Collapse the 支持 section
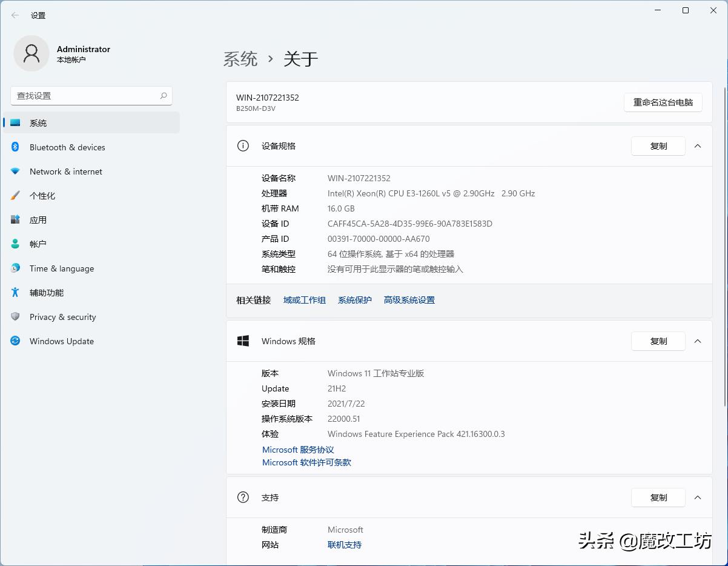The width and height of the screenshot is (728, 566). coord(698,498)
